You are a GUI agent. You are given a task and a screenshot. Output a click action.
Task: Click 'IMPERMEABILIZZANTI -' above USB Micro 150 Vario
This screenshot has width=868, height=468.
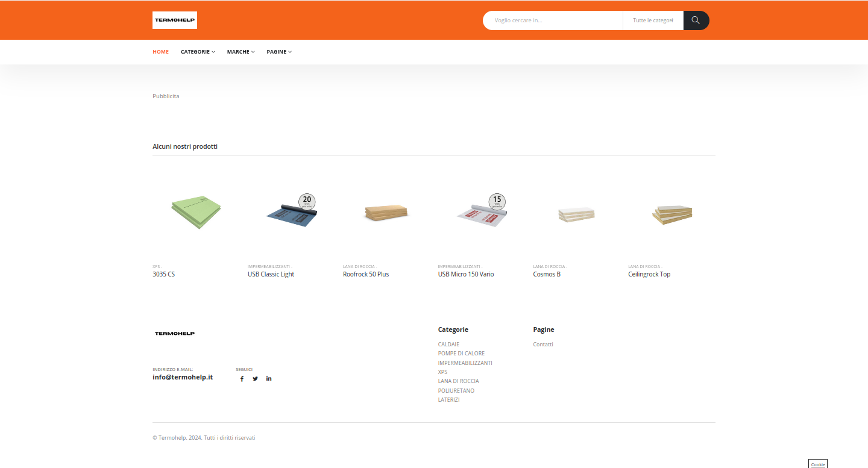pos(461,266)
